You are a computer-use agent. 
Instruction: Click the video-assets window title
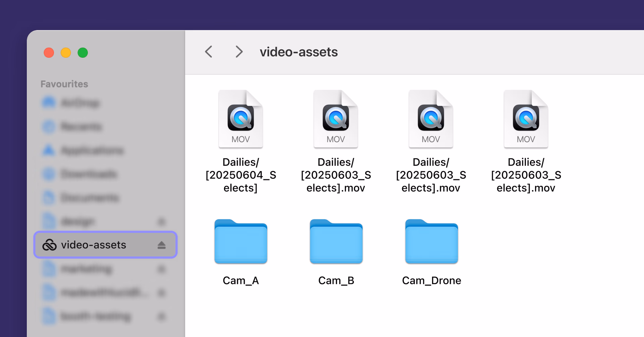tap(299, 52)
